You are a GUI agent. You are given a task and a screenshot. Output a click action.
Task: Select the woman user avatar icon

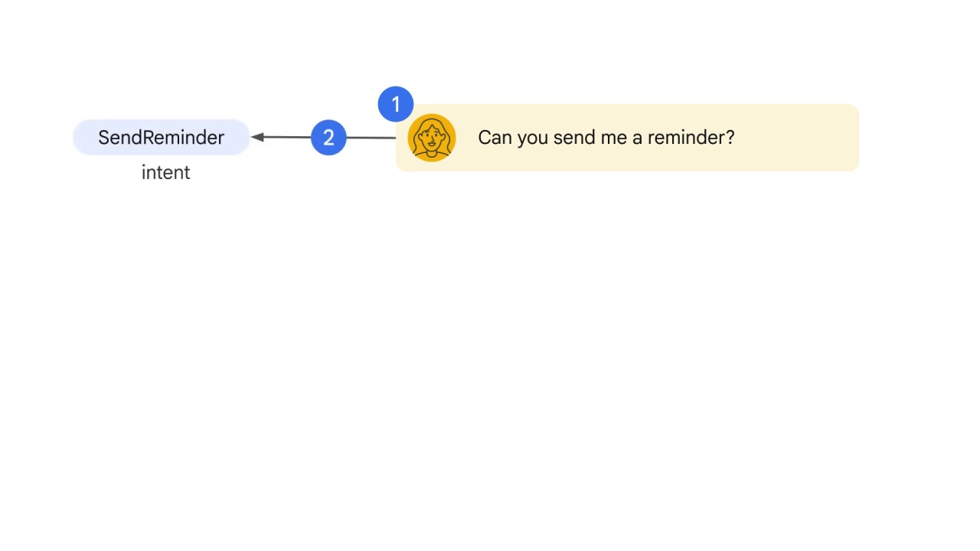point(432,138)
